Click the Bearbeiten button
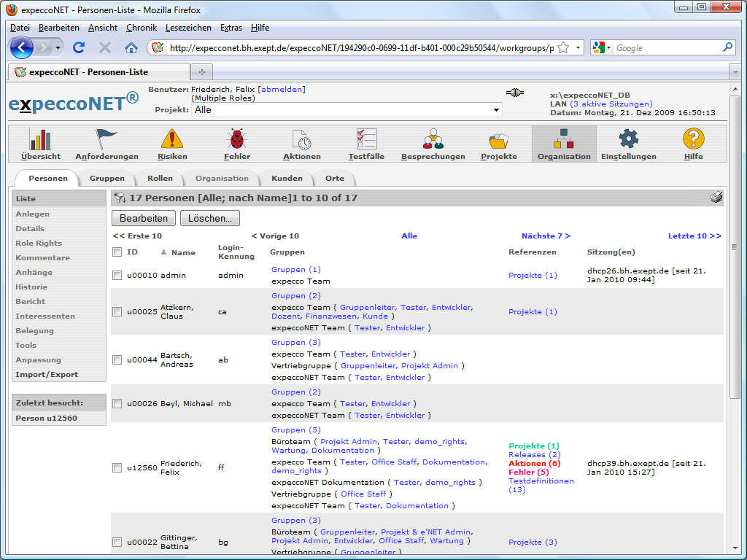Image resolution: width=747 pixels, height=560 pixels. click(144, 218)
